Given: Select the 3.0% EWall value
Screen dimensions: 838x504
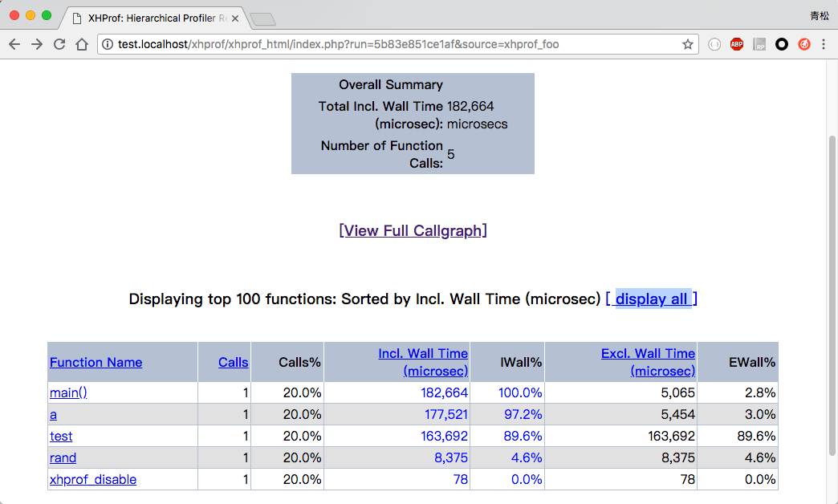Looking at the screenshot, I should pos(760,415).
